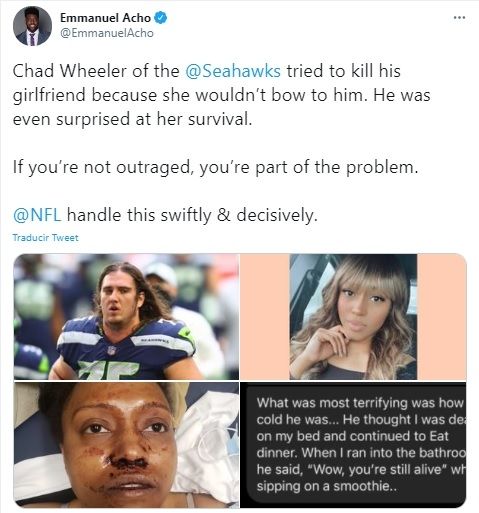The height and width of the screenshot is (513, 479).
Task: Follow the @Seahawks mention link
Action: click(233, 71)
